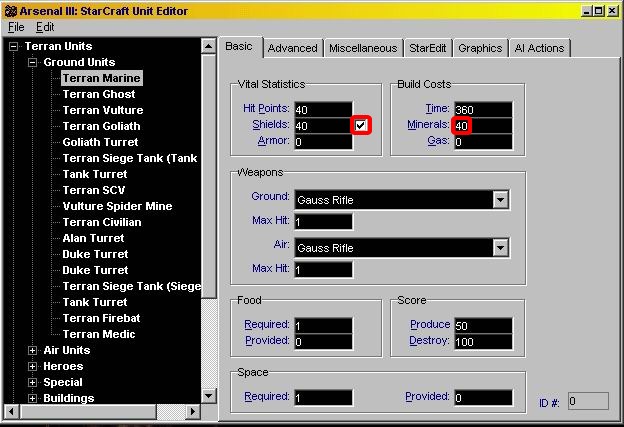Click the Food Required field
The image size is (624, 427).
coord(323,326)
